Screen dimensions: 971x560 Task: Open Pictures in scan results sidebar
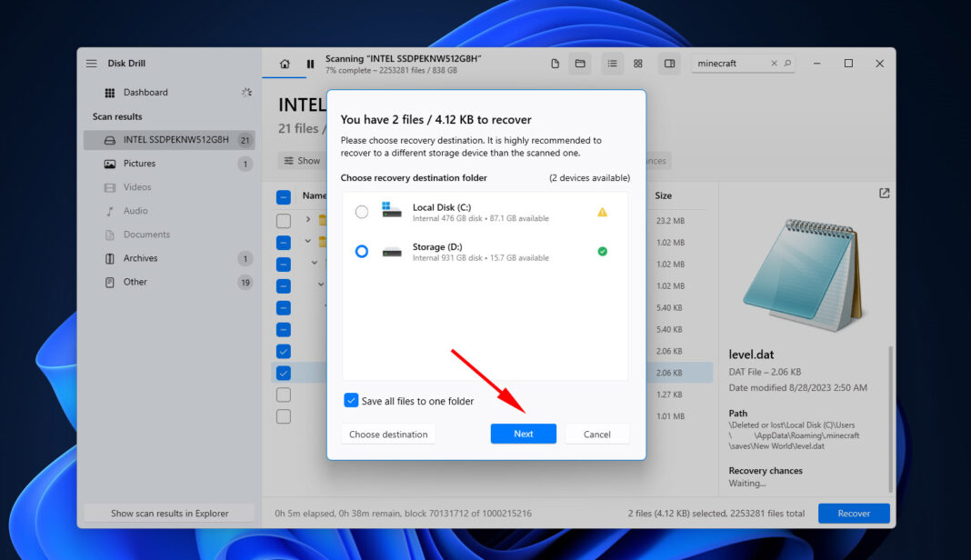(x=139, y=164)
